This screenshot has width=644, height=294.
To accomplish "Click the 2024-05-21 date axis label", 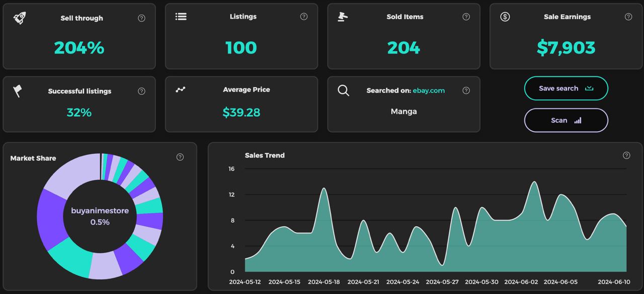I will pyautogui.click(x=363, y=282).
